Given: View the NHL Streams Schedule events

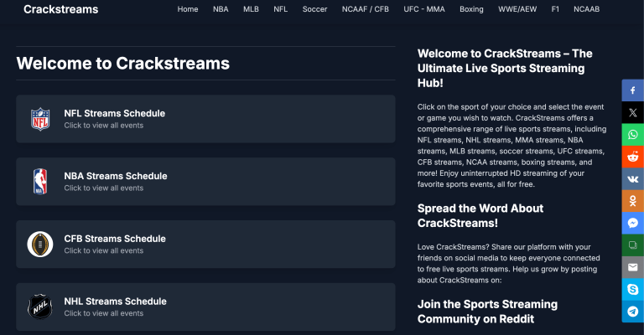Looking at the screenshot, I should (x=205, y=306).
